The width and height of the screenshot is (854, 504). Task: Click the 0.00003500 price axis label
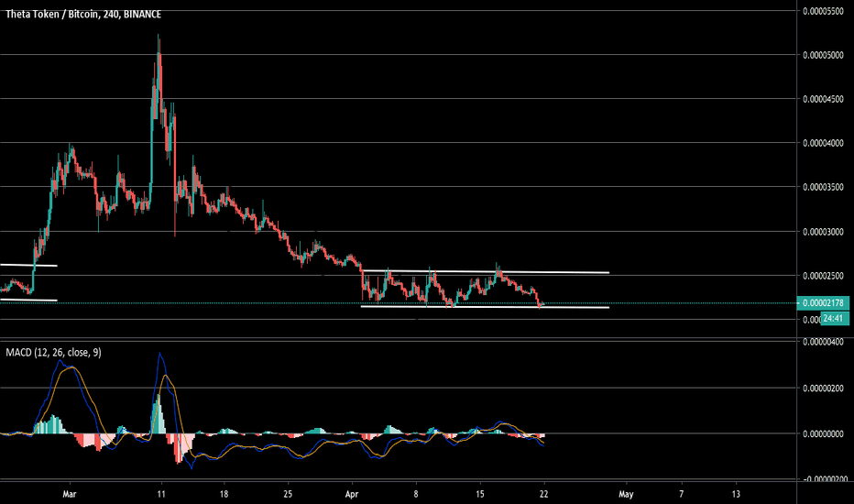pos(823,188)
